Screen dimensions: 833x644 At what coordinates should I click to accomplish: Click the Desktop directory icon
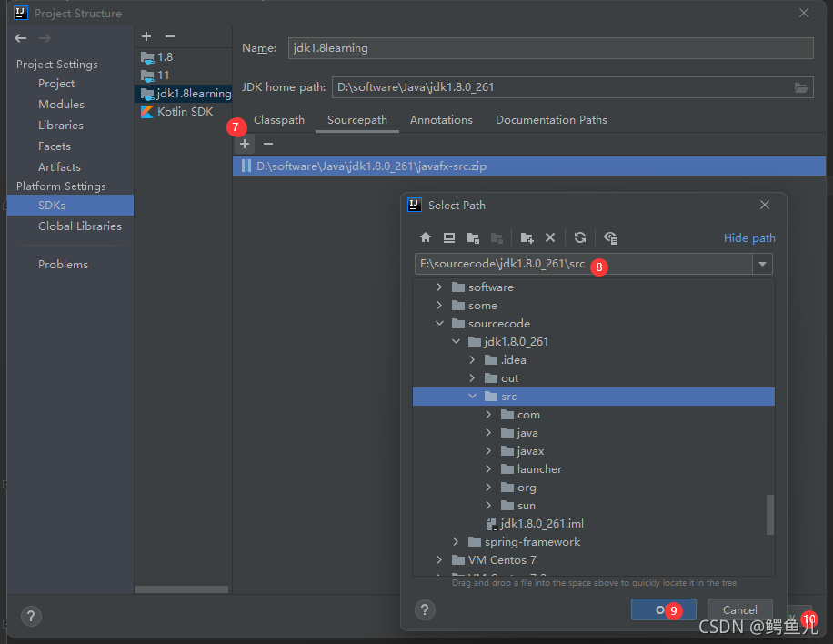point(449,237)
